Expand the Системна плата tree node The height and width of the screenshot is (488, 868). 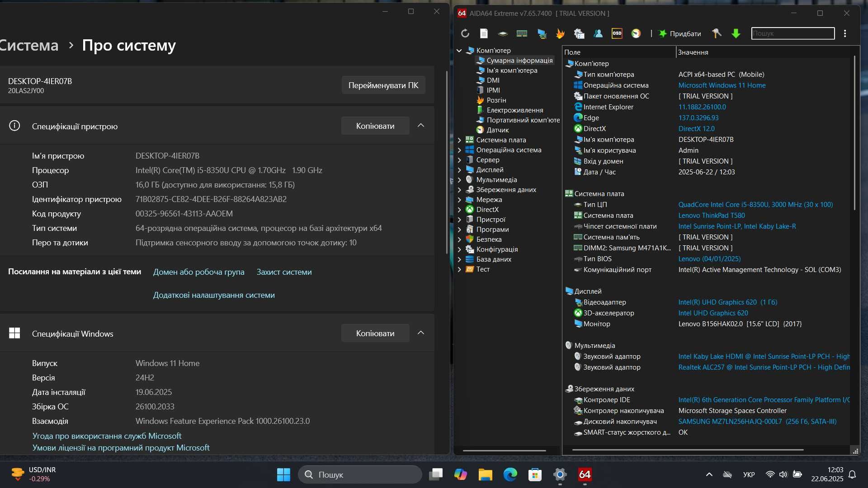click(459, 140)
